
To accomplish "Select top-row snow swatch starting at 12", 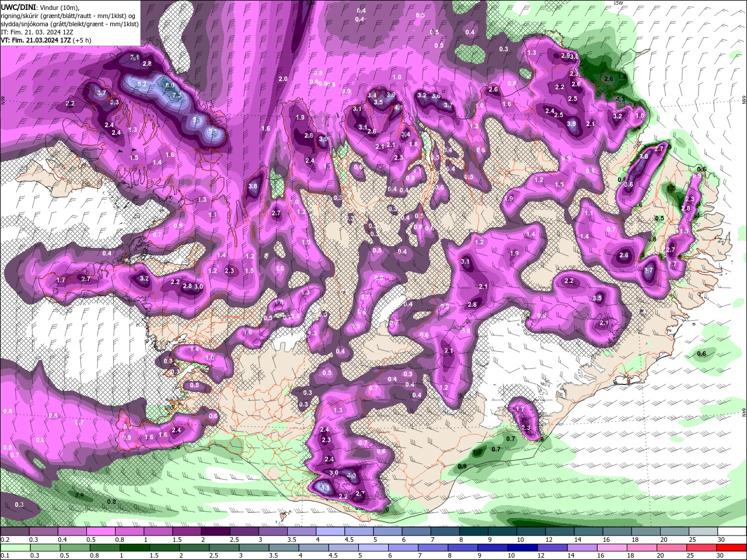I will pyautogui.click(x=559, y=531).
